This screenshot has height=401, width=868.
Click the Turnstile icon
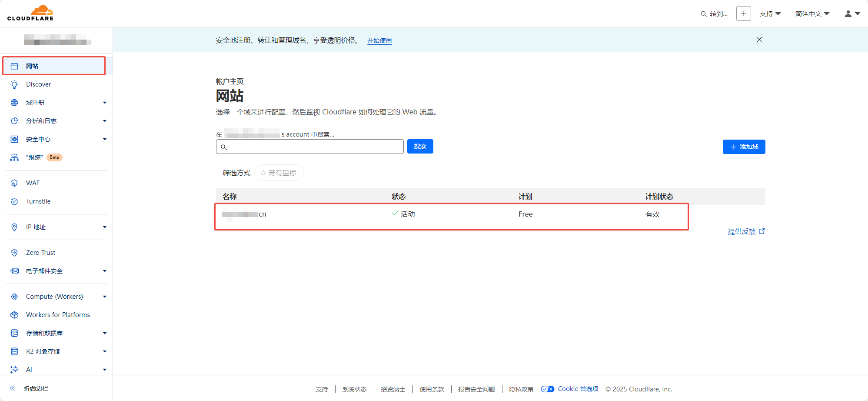tap(14, 201)
